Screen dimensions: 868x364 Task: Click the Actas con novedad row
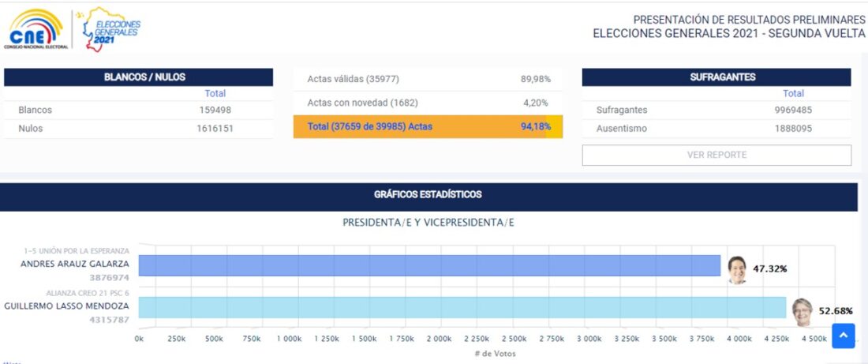coord(428,103)
